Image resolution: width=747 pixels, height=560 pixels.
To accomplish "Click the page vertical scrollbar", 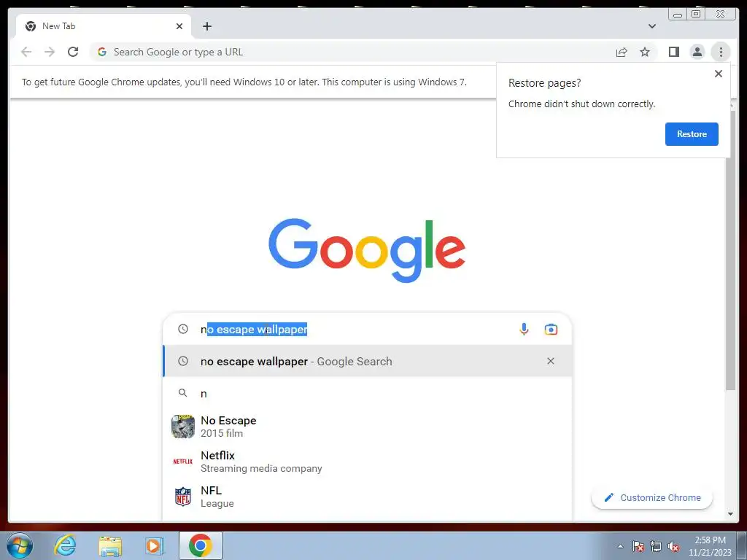I will (x=730, y=250).
